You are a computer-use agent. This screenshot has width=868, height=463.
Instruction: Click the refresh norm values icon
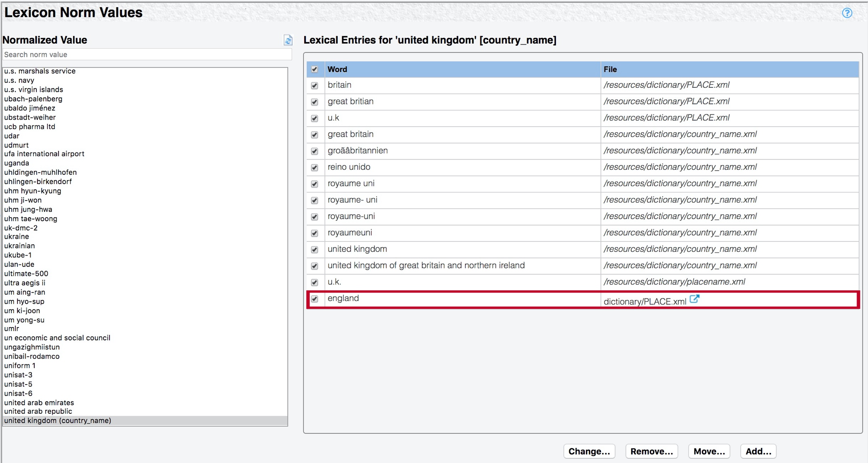(288, 40)
